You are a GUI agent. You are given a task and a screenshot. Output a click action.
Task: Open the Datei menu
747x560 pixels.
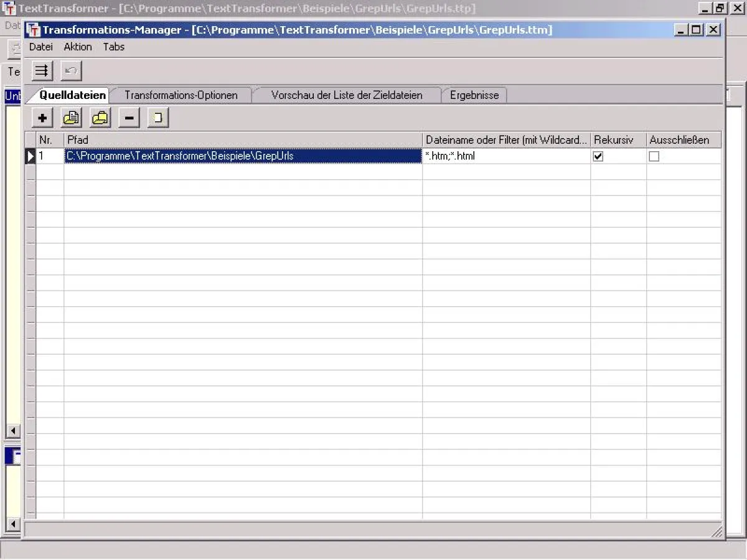coord(41,47)
